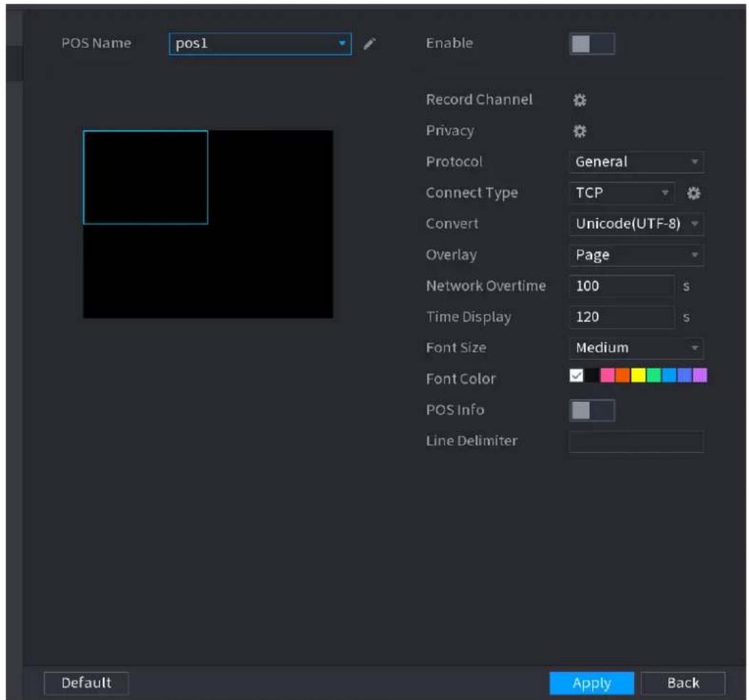Select the indigo font color swatch
Image resolution: width=749 pixels, height=700 pixels.
pos(685,376)
